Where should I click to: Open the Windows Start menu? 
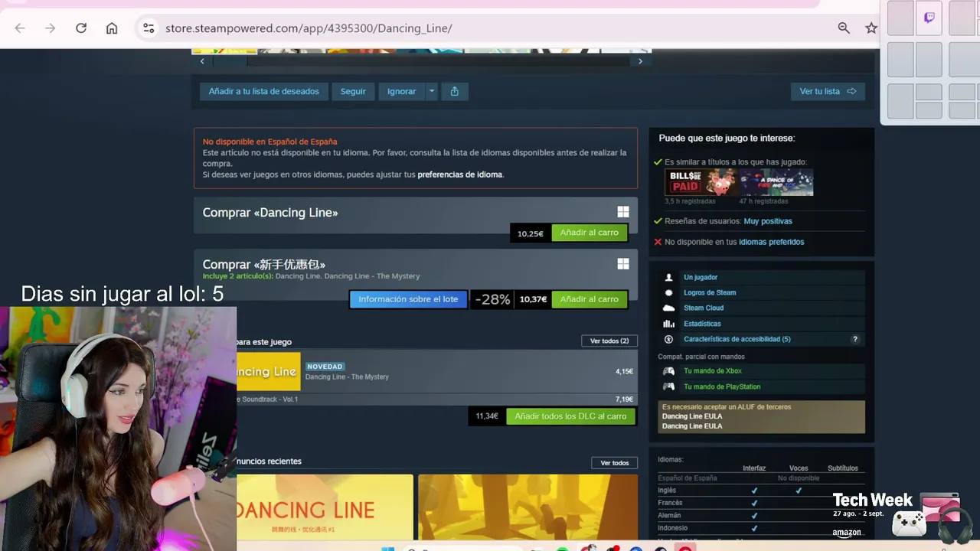coord(387,549)
